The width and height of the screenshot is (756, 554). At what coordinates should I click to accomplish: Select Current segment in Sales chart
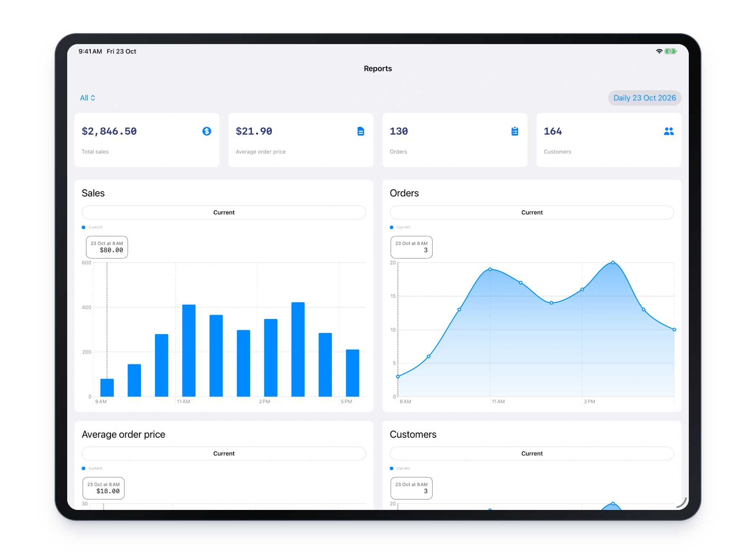tap(224, 212)
